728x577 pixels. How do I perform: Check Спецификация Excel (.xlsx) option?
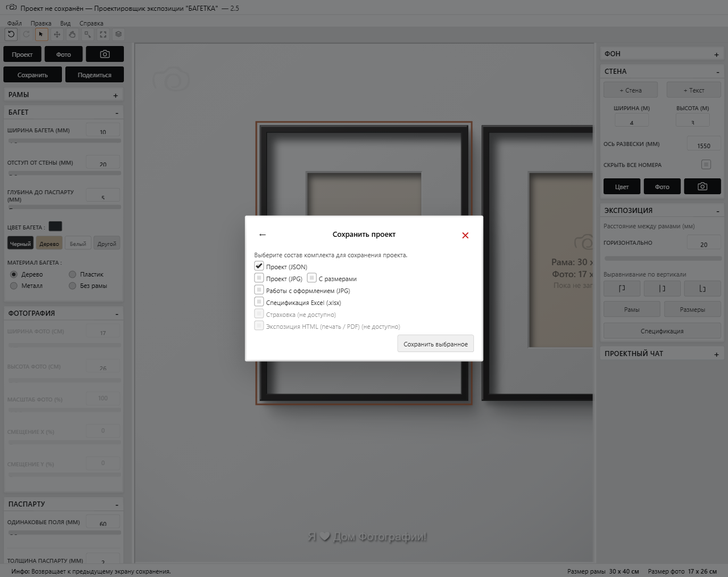pos(259,302)
